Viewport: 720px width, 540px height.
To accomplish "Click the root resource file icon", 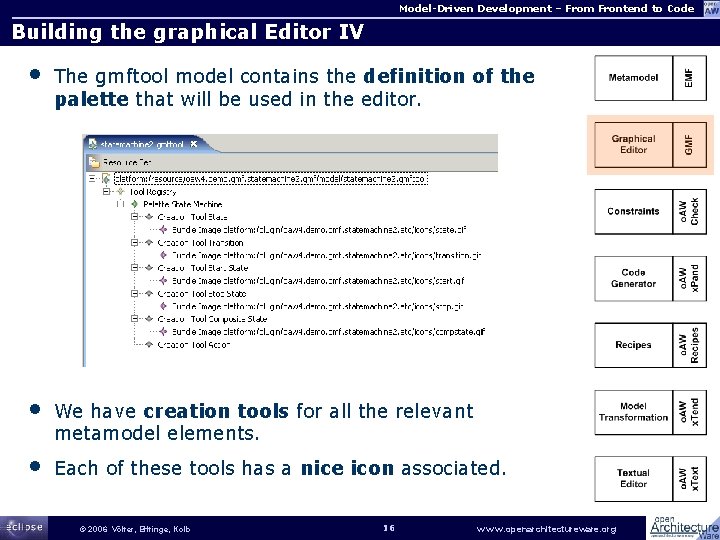I will click(x=106, y=179).
